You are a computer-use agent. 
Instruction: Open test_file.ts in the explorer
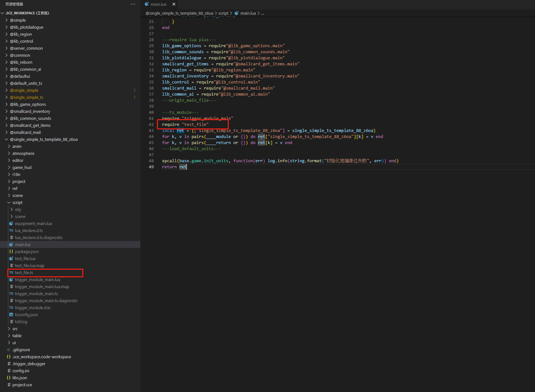click(x=24, y=272)
